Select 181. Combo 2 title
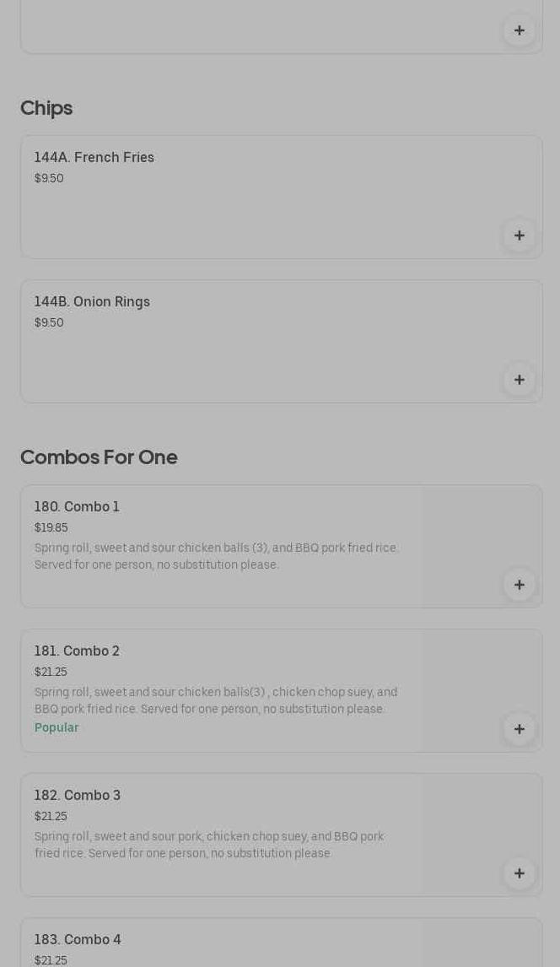Image resolution: width=560 pixels, height=967 pixels. click(x=77, y=651)
